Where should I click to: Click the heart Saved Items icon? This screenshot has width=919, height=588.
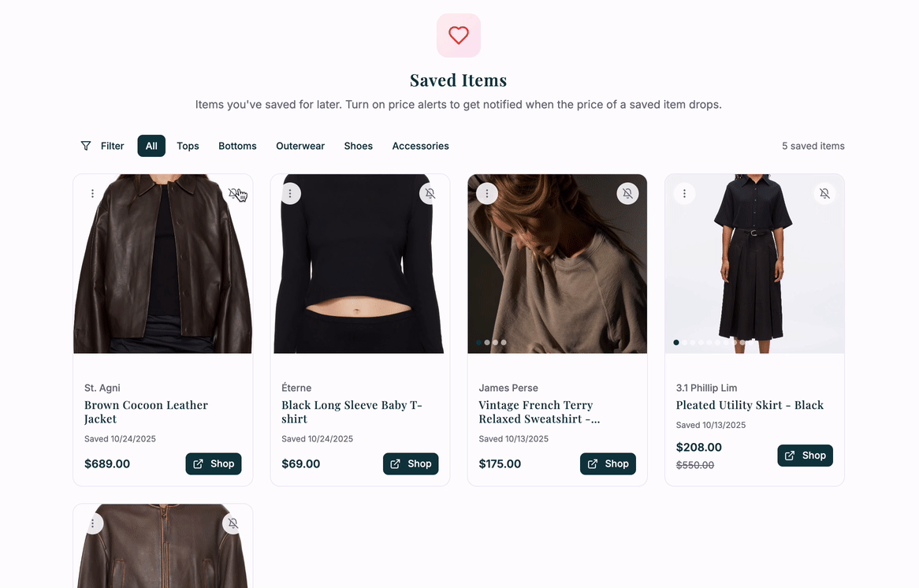(459, 35)
